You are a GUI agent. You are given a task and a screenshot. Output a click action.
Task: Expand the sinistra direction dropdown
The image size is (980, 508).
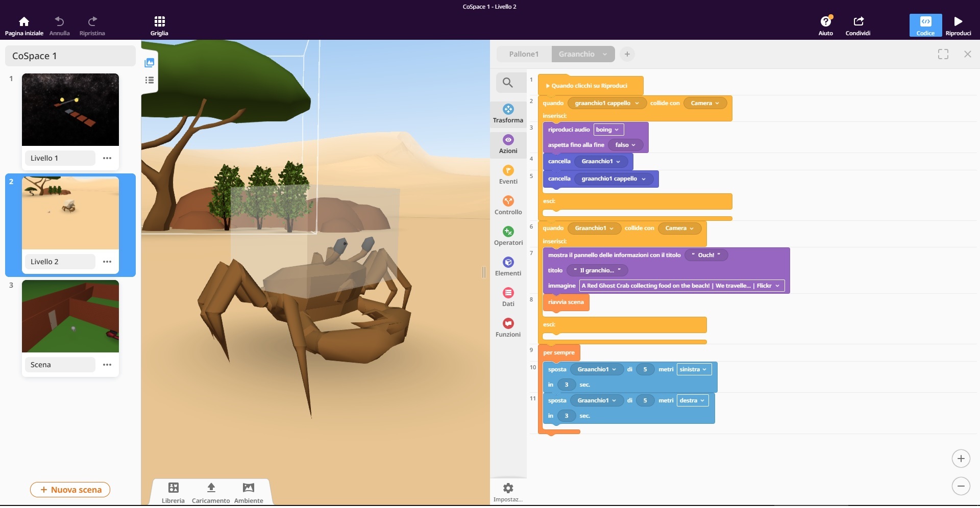click(694, 369)
